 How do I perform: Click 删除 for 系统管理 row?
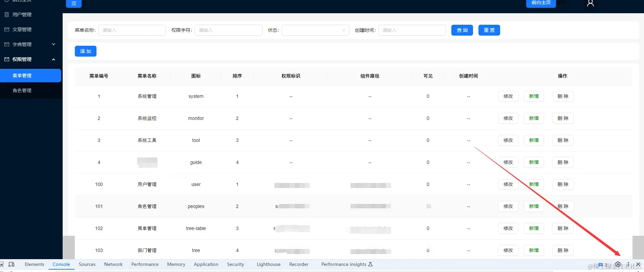pos(563,96)
